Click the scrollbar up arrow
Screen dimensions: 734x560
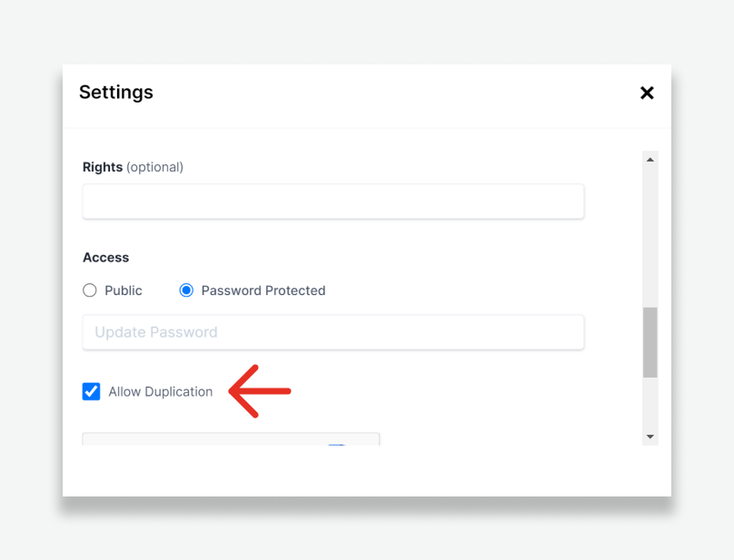(650, 160)
